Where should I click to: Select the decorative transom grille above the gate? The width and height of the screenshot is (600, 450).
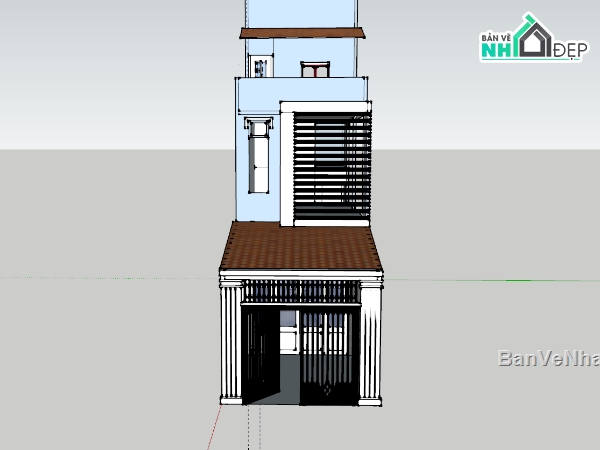[x=301, y=292]
